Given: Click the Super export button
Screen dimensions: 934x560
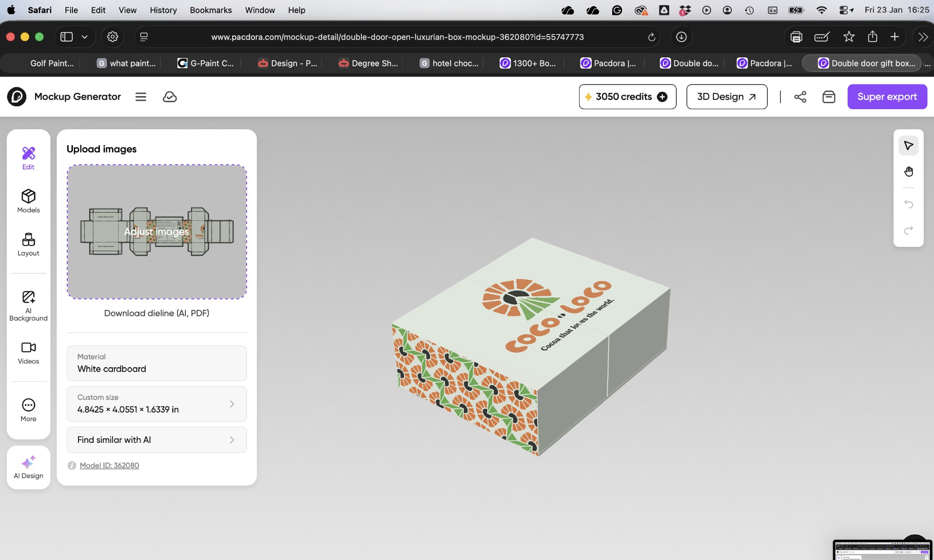Looking at the screenshot, I should 887,97.
